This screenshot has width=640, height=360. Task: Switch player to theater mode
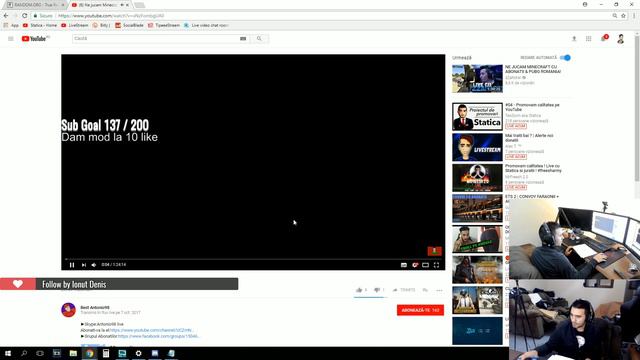(425, 265)
